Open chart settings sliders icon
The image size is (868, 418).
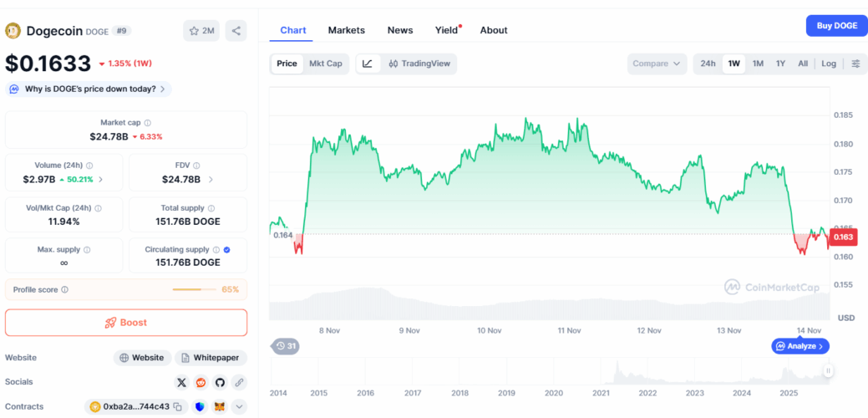click(x=855, y=64)
